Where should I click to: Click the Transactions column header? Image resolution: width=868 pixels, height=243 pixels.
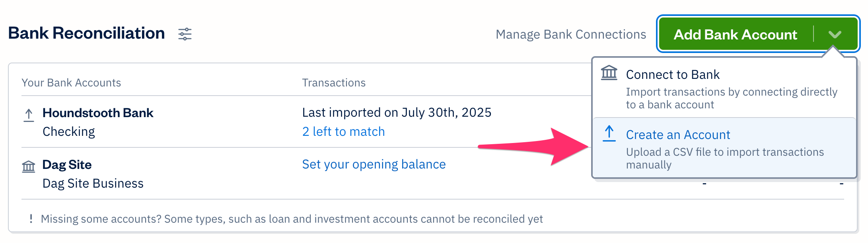[334, 82]
